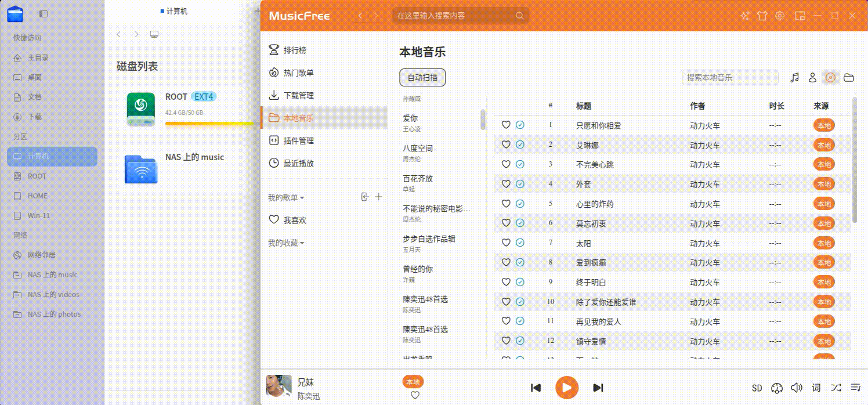The height and width of the screenshot is (405, 868).
Task: Favorite the song 外套
Action: point(506,184)
